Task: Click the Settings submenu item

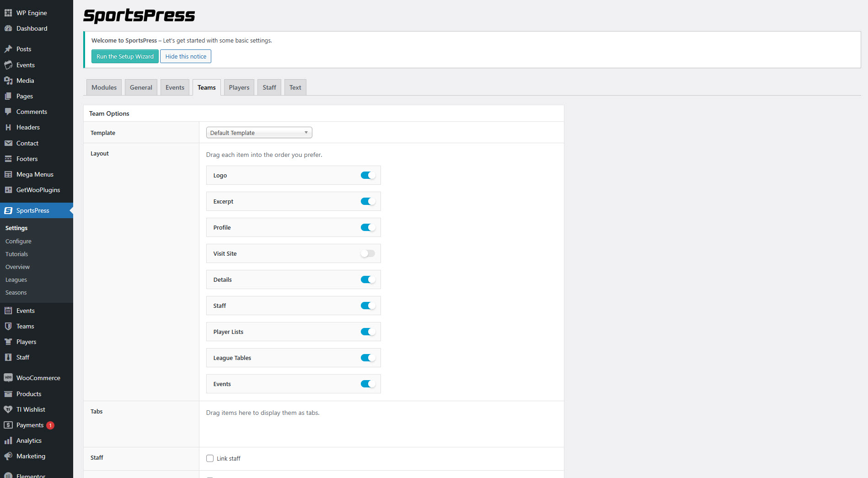Action: tap(16, 228)
